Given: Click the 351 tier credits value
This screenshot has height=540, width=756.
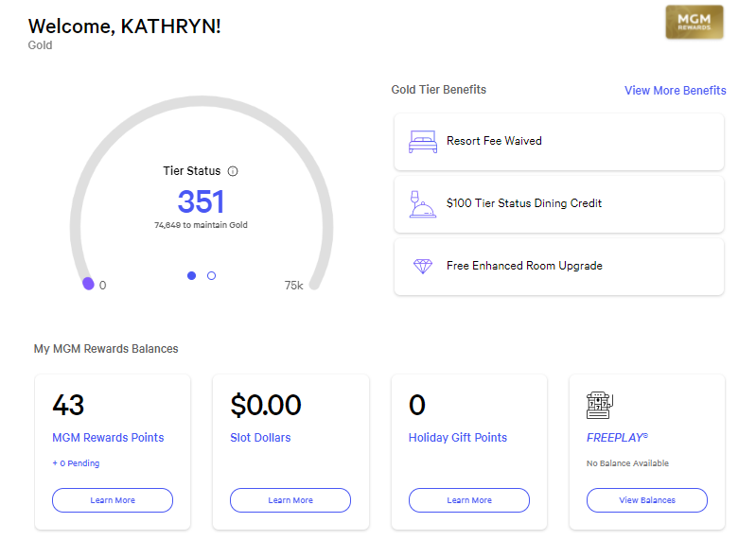Looking at the screenshot, I should pyautogui.click(x=201, y=201).
